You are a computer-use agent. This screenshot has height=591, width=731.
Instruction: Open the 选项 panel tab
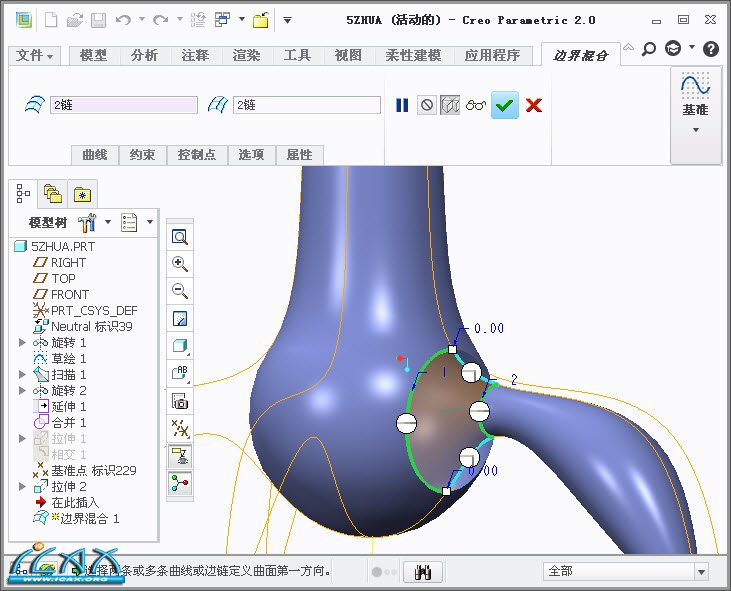(x=251, y=155)
